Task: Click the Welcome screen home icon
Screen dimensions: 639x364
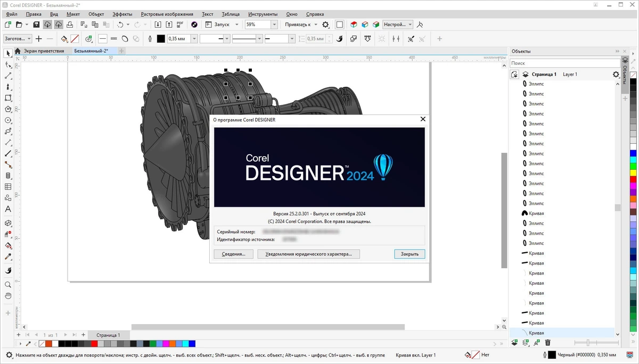Action: click(x=18, y=51)
